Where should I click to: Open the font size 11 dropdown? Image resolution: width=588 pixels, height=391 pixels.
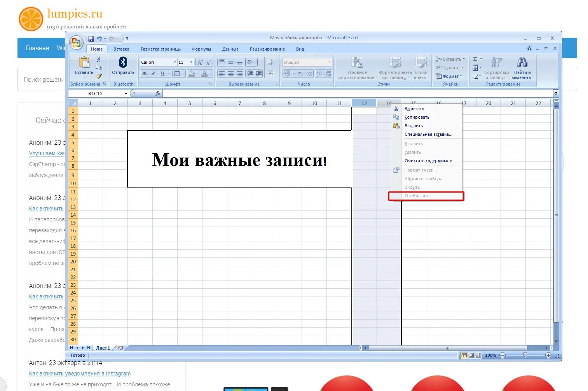point(191,62)
